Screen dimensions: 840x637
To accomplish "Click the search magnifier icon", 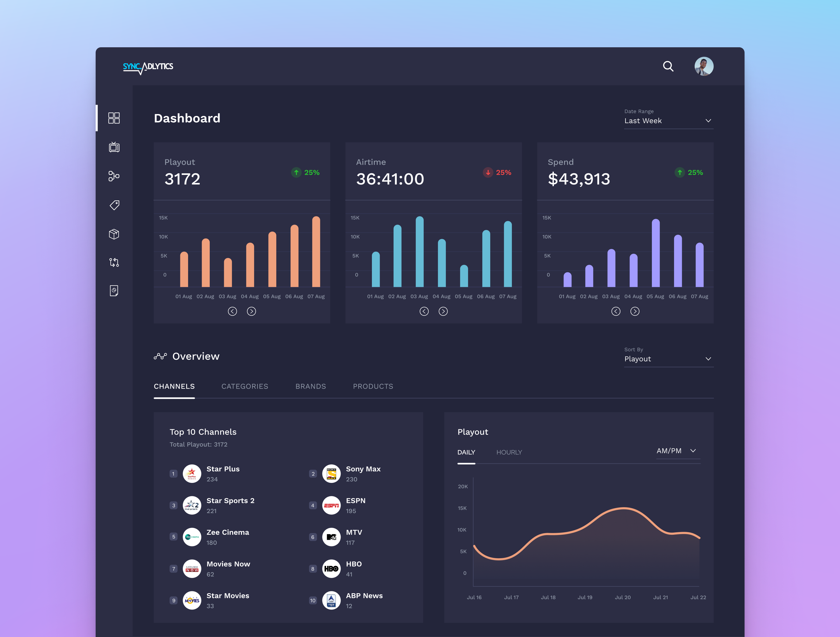I will (668, 67).
